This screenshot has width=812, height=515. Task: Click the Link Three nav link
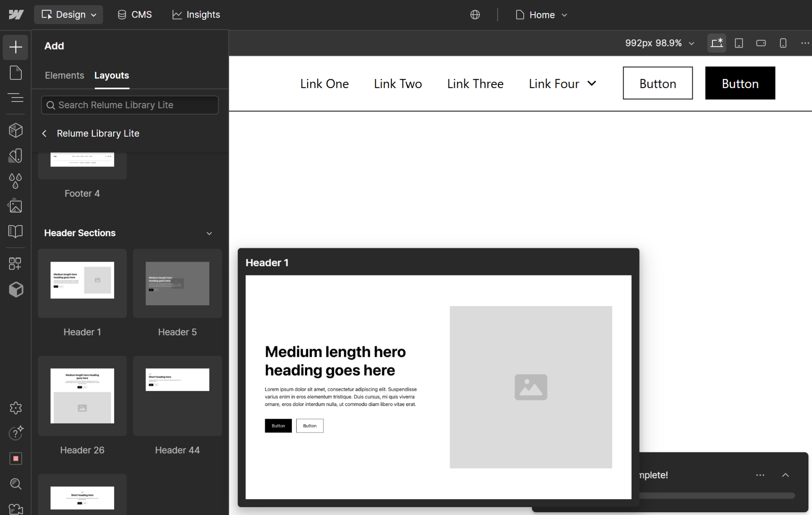[475, 84]
